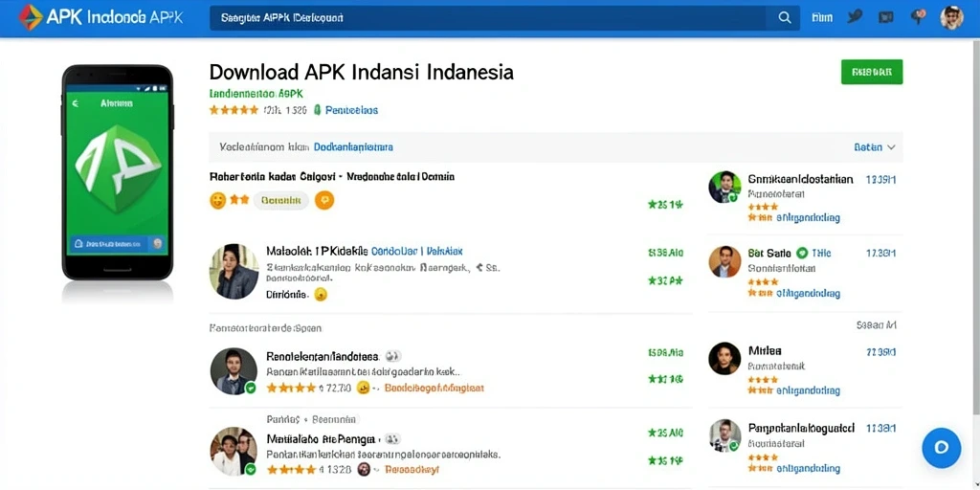980x490 pixels.
Task: Click the Renolelentan/landotesa title
Action: pyautogui.click(x=323, y=357)
